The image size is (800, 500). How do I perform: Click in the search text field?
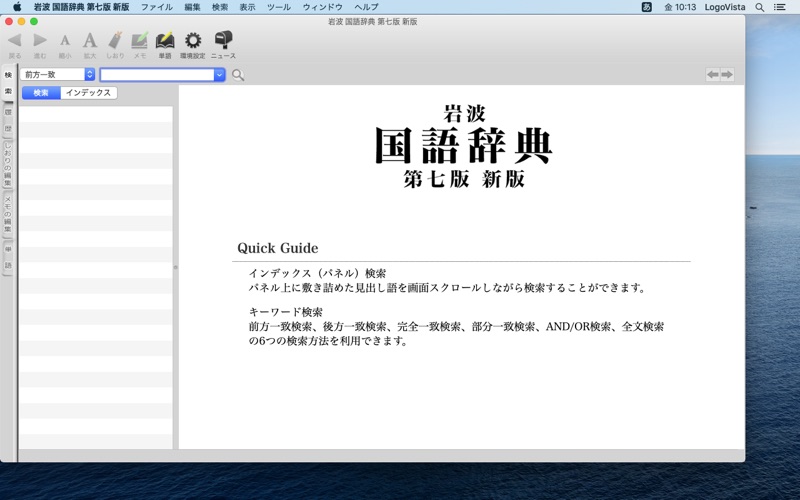click(157, 75)
